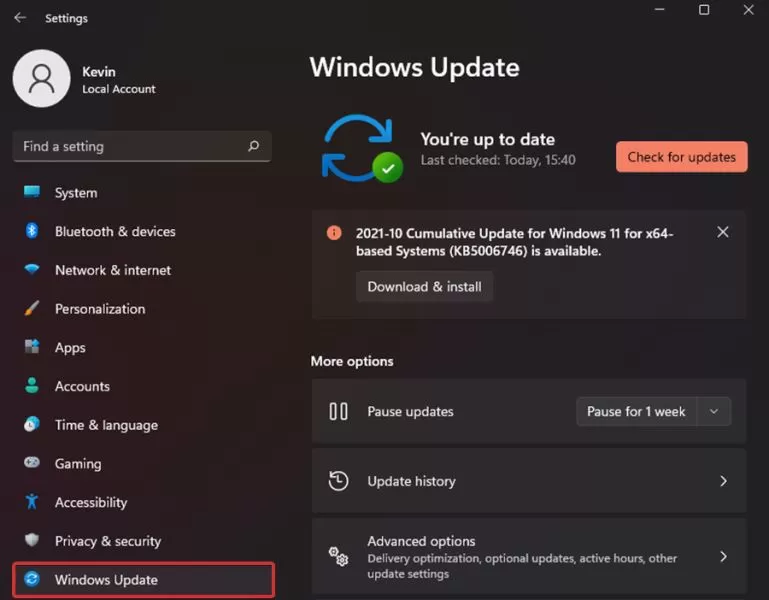Open the Apps settings category
The image size is (769, 600).
pos(142,347)
